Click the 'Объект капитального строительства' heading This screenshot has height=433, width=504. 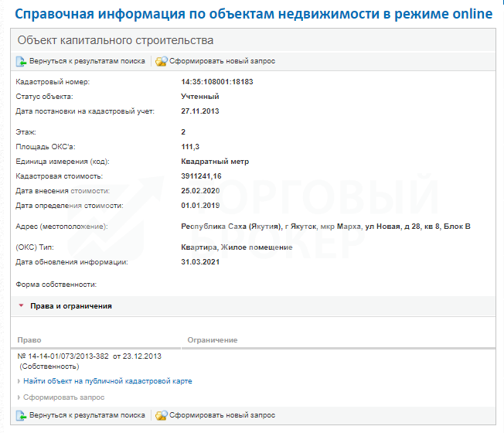[115, 40]
